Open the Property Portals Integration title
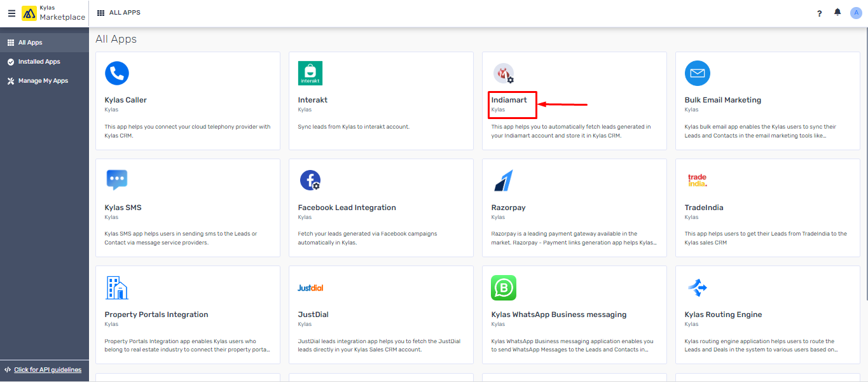868x382 pixels. click(x=156, y=315)
